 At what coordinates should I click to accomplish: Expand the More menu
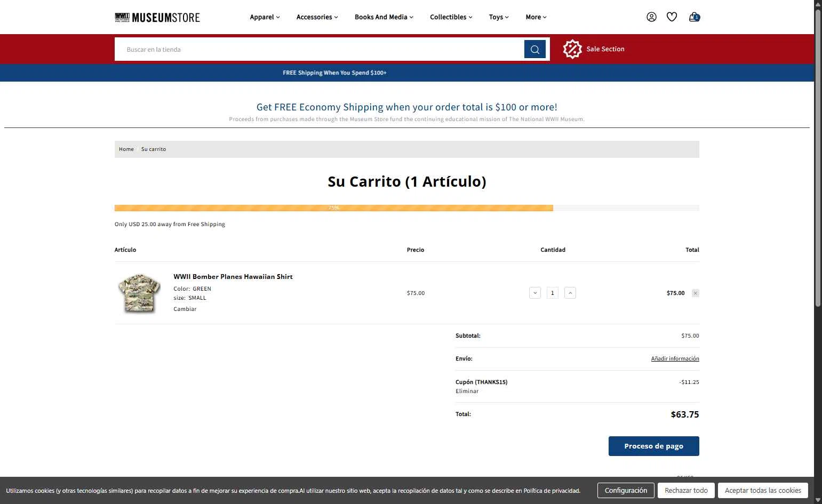pyautogui.click(x=536, y=17)
